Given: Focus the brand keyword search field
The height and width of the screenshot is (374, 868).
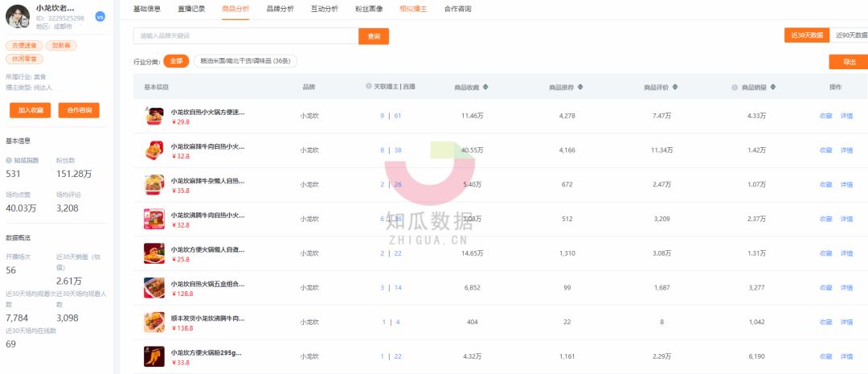Looking at the screenshot, I should [x=246, y=36].
